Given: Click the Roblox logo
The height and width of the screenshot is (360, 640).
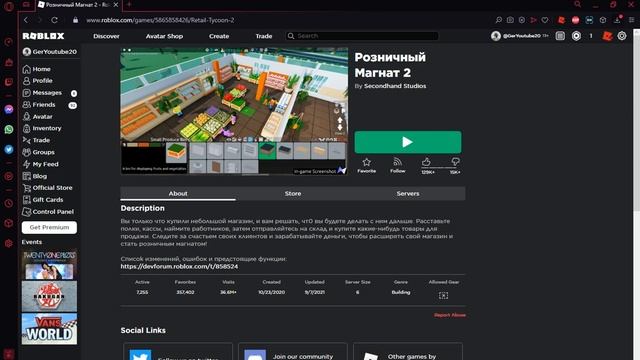Looking at the screenshot, I should (43, 36).
